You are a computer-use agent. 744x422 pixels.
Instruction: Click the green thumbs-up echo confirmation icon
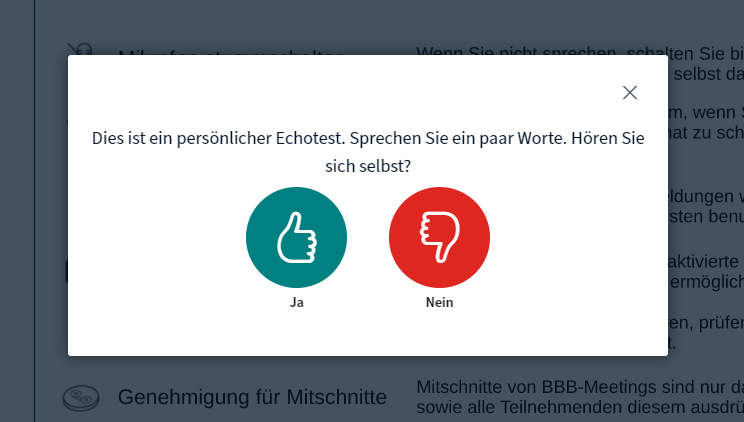pos(296,237)
